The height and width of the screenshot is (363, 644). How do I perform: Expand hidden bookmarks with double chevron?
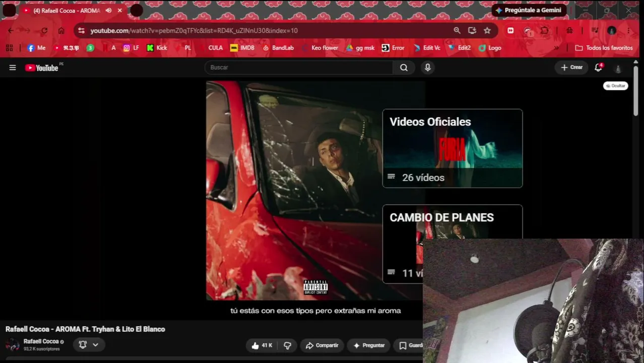tap(556, 48)
